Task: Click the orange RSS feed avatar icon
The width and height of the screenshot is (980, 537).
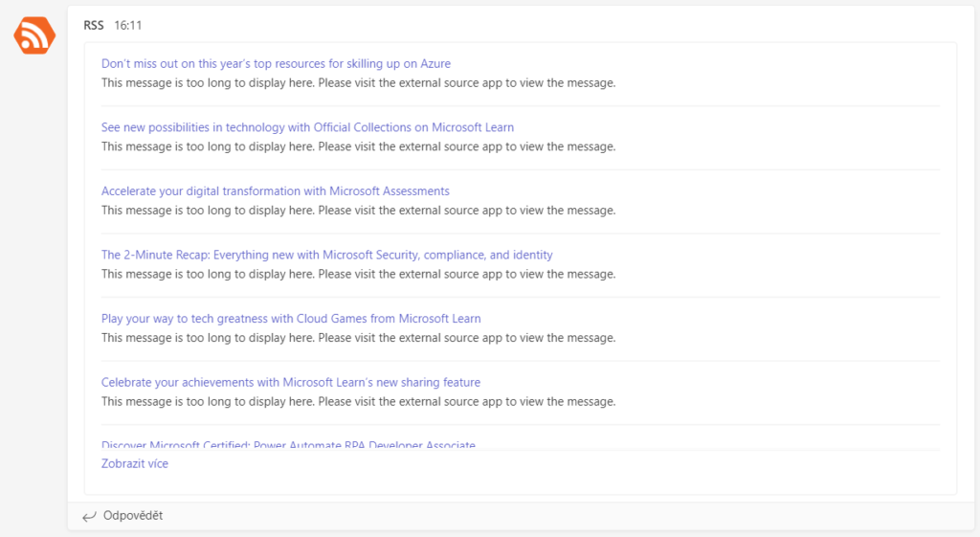Action: (x=34, y=35)
